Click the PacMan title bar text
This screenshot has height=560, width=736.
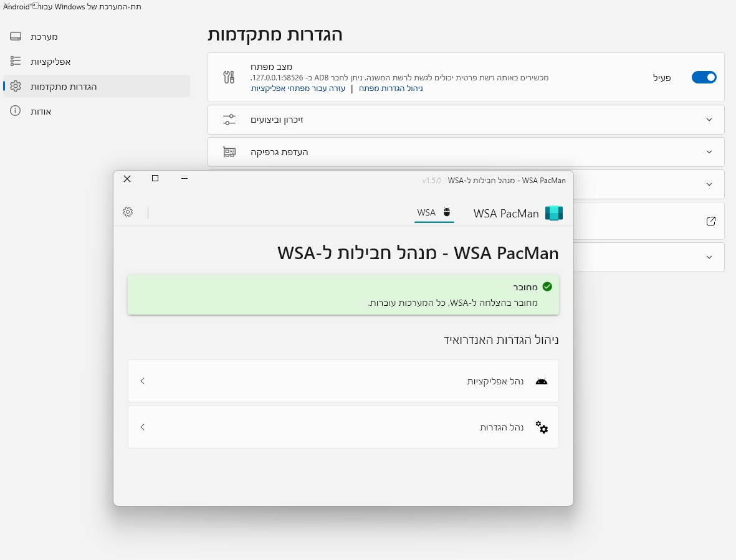(507, 181)
